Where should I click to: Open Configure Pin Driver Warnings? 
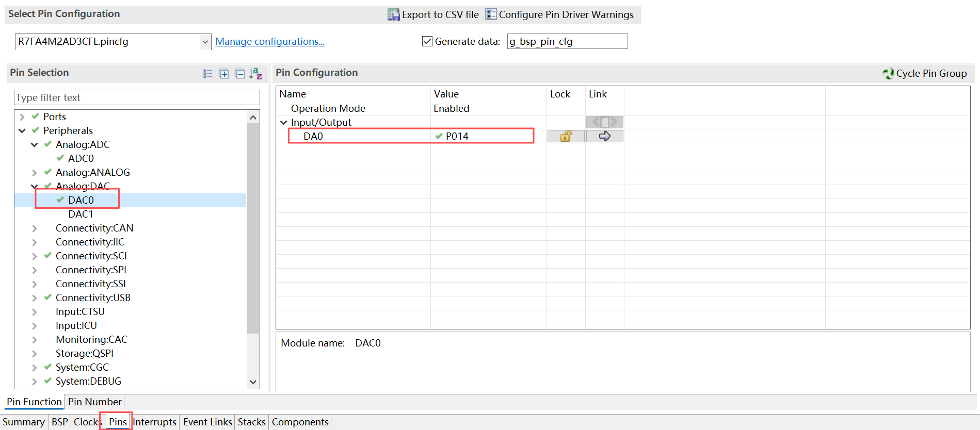[x=559, y=14]
